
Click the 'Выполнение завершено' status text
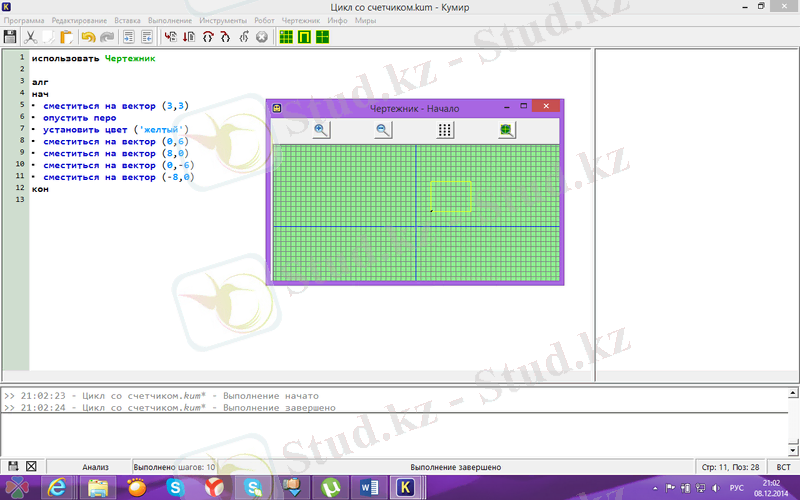[456, 467]
